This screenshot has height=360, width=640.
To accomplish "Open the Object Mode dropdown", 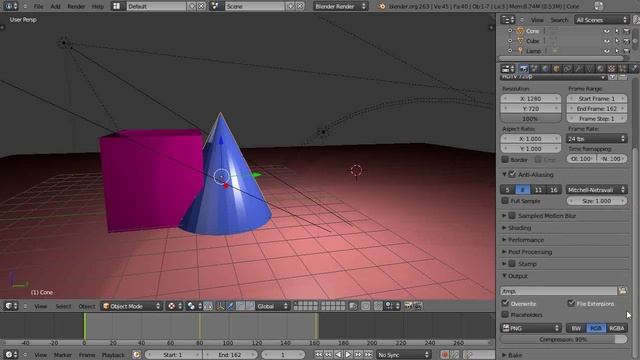I will click(x=131, y=306).
